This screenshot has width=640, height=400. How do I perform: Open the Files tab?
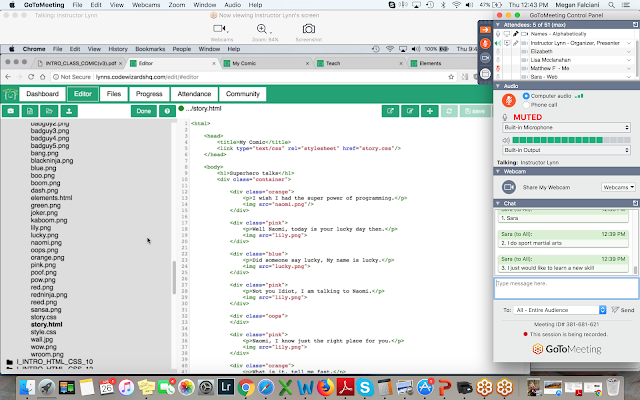click(114, 94)
